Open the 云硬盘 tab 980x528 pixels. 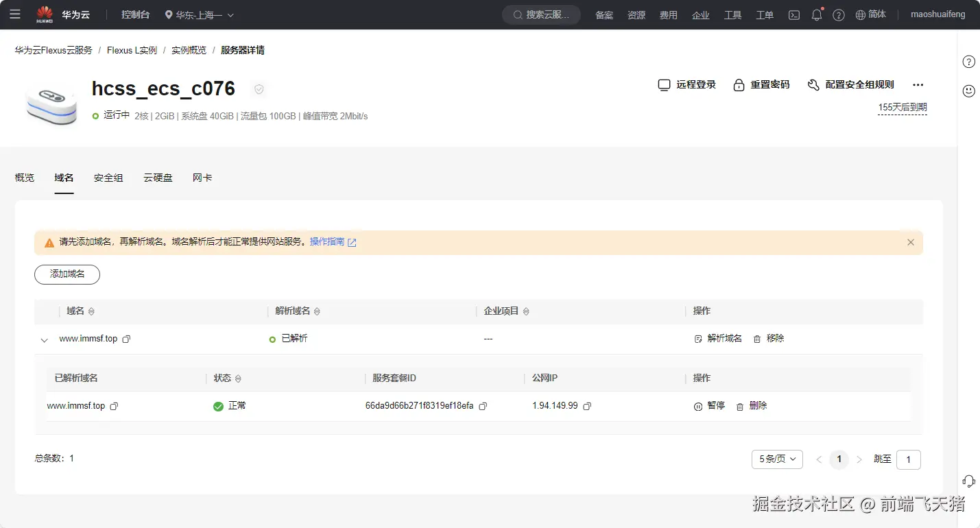click(158, 178)
